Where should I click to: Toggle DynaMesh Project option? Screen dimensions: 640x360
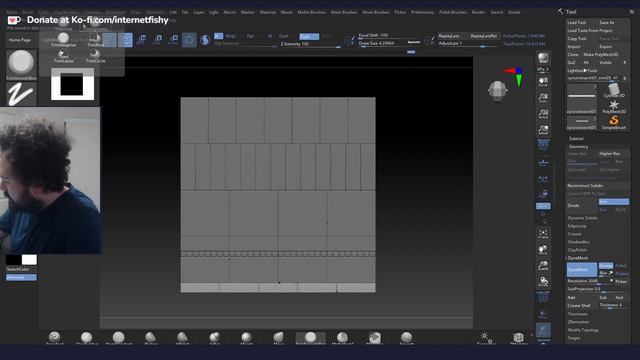tap(622, 273)
